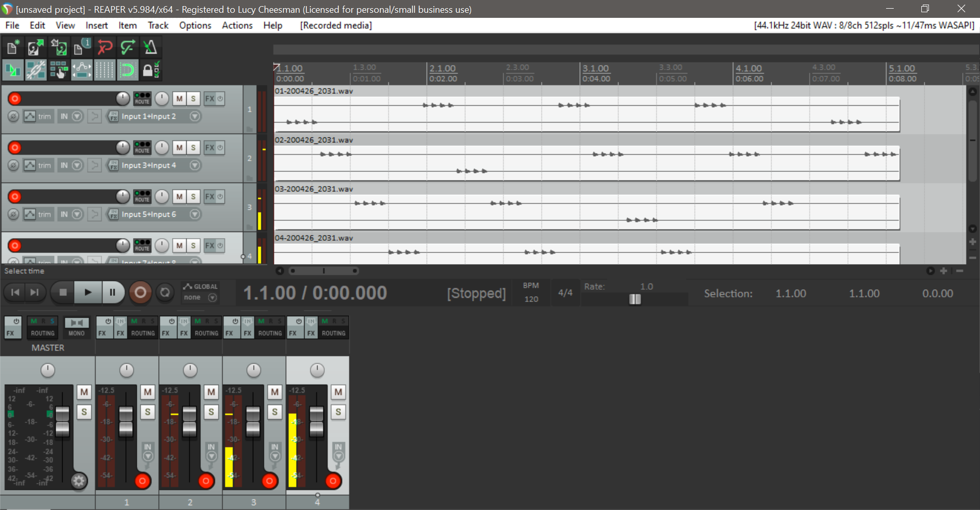Image resolution: width=980 pixels, height=510 pixels.
Task: Toggle the transport repeat loop button
Action: click(165, 293)
